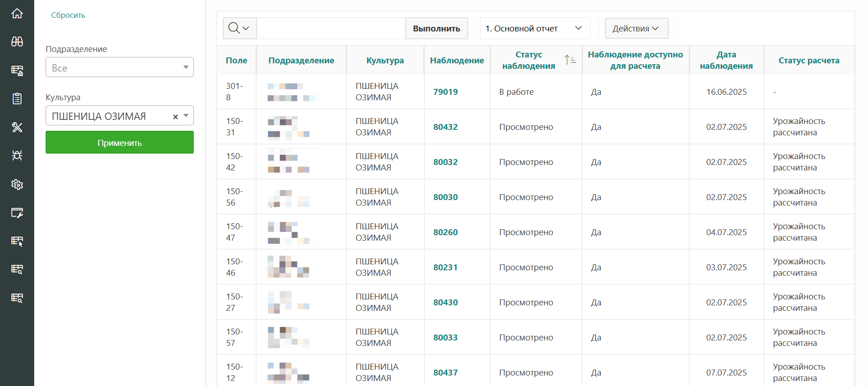The height and width of the screenshot is (386, 868).
Task: Click the report search text field
Action: click(x=331, y=28)
